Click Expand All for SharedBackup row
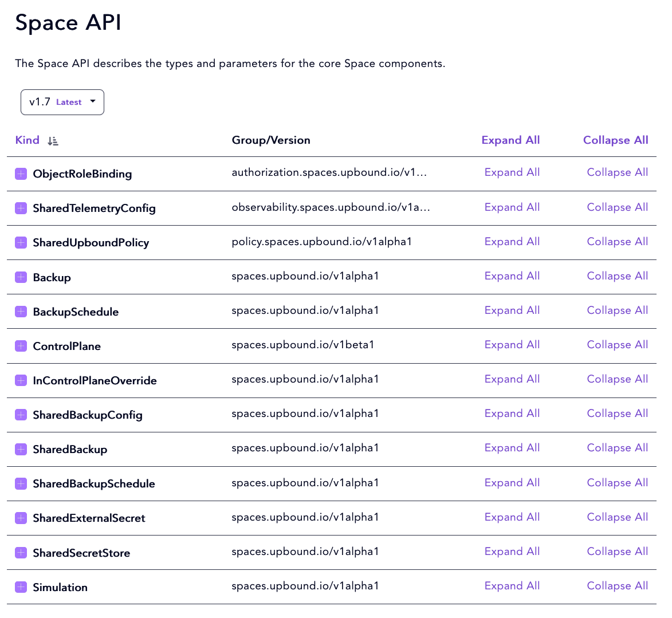672x618 pixels. pos(512,448)
